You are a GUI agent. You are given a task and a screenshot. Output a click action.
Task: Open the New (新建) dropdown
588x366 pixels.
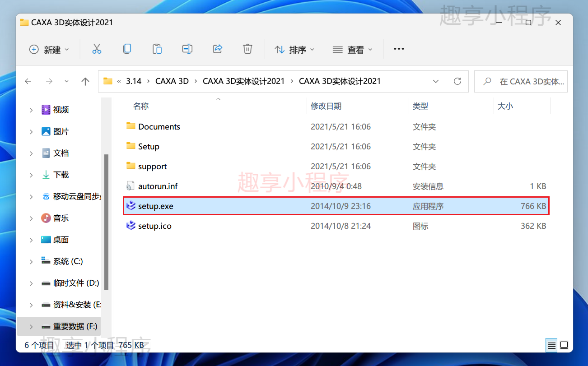(49, 50)
